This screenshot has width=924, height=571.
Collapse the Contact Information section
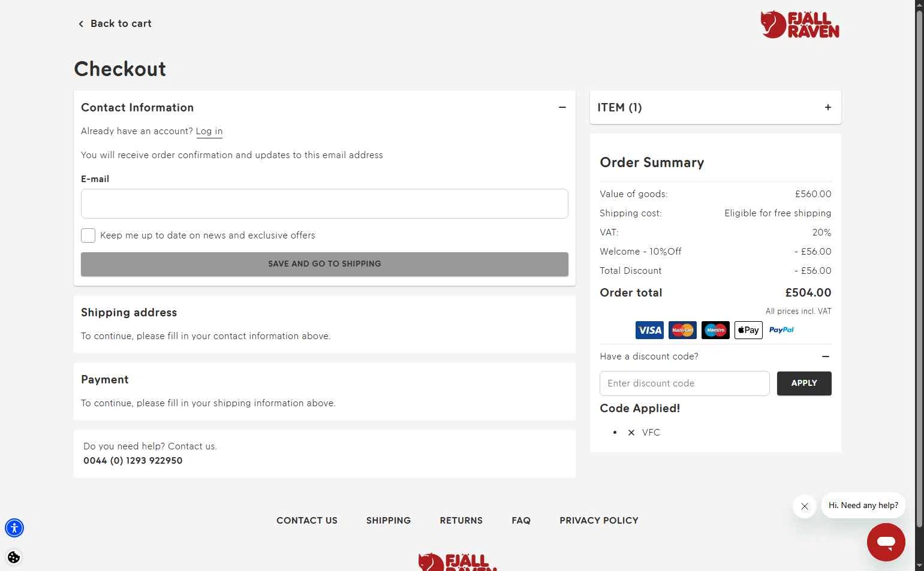coord(562,107)
